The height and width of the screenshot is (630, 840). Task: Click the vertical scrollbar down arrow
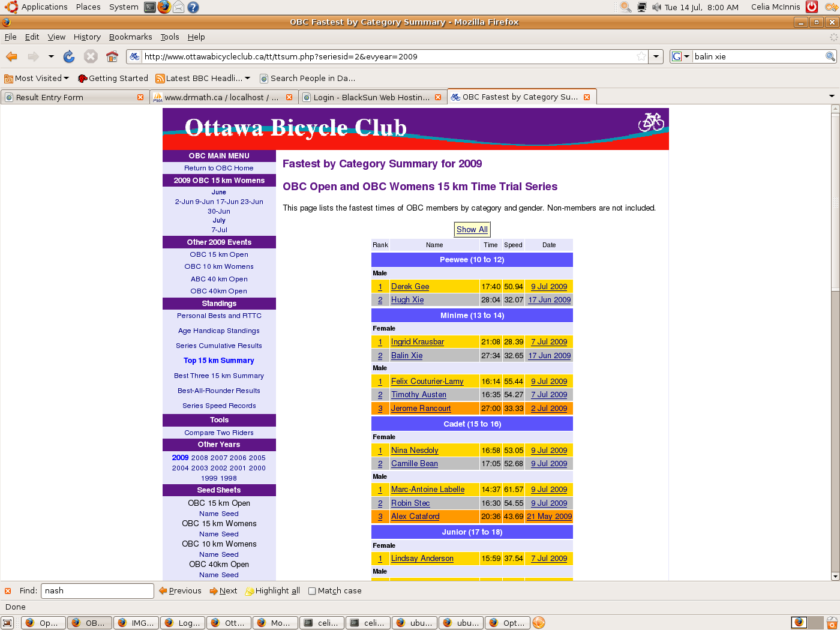[835, 576]
